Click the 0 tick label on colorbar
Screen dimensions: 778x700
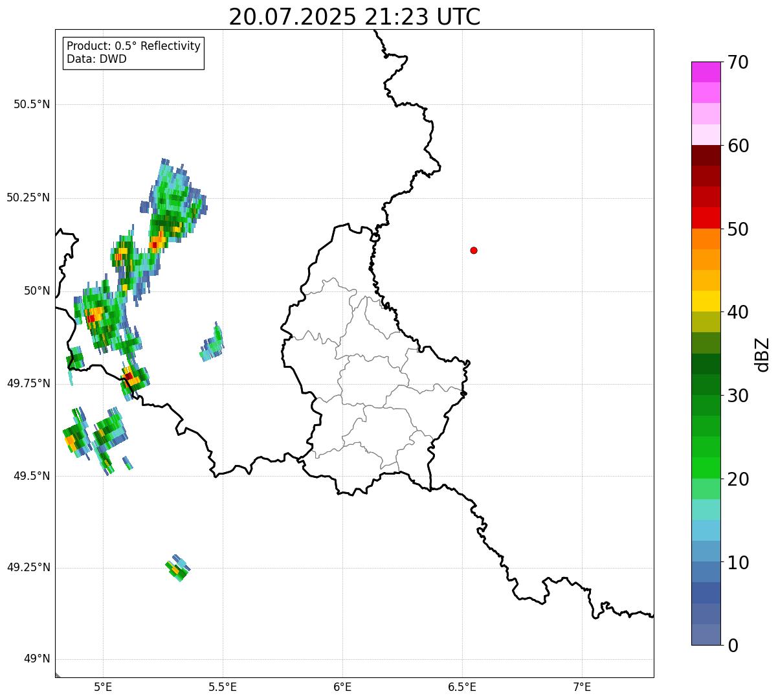733,646
